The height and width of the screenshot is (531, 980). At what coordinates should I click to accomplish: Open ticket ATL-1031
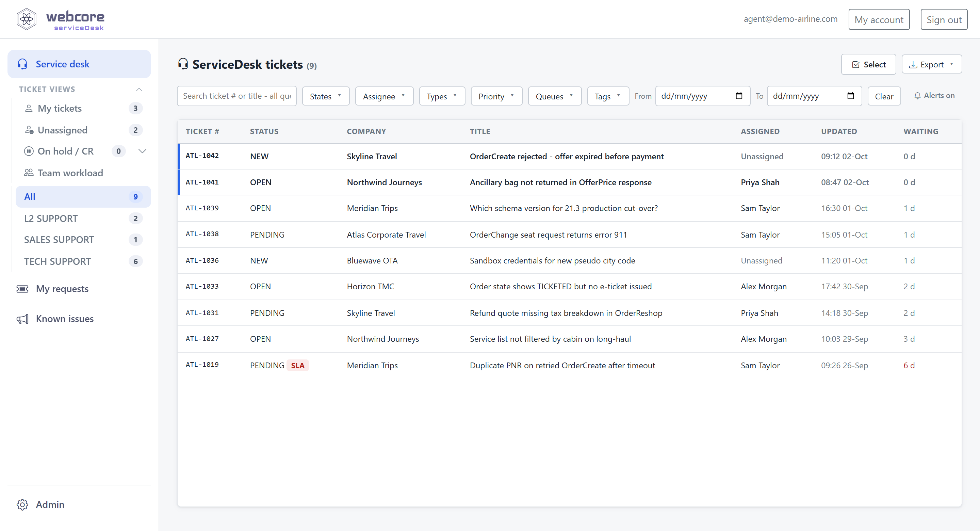tap(570, 313)
